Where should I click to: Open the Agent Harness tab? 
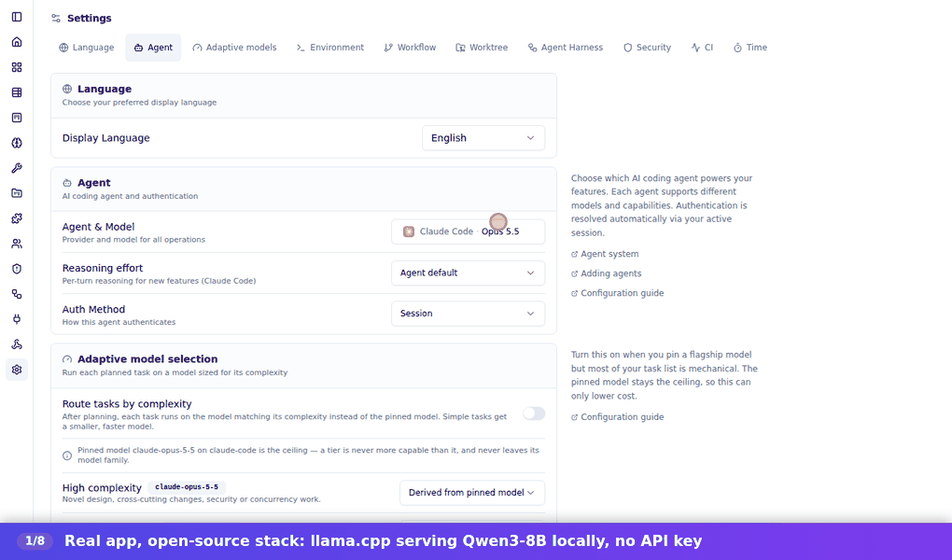tap(566, 48)
